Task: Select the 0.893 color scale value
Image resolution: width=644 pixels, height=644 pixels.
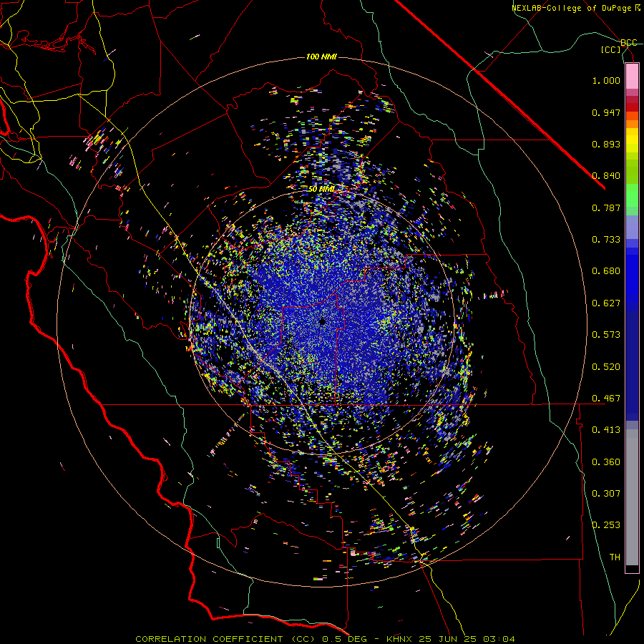Action: [606, 144]
